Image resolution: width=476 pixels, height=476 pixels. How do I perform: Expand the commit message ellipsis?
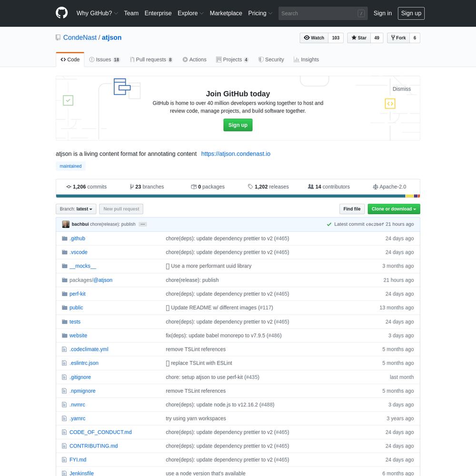coord(143,224)
